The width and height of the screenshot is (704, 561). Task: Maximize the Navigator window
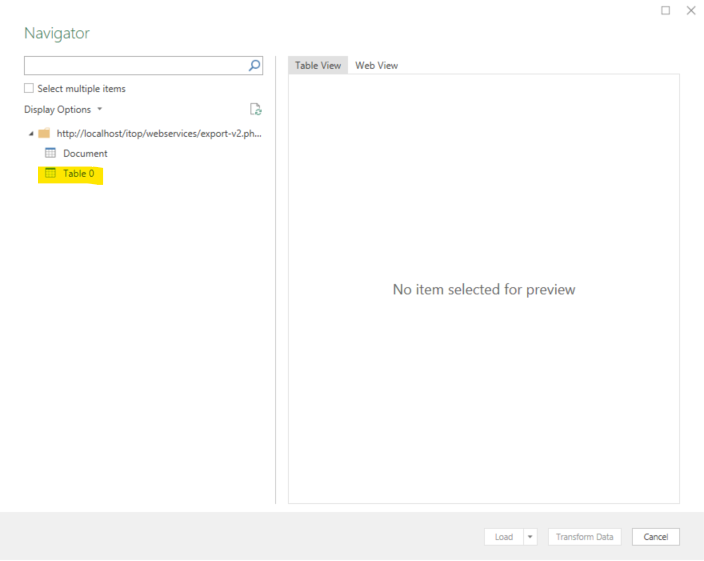tap(667, 10)
